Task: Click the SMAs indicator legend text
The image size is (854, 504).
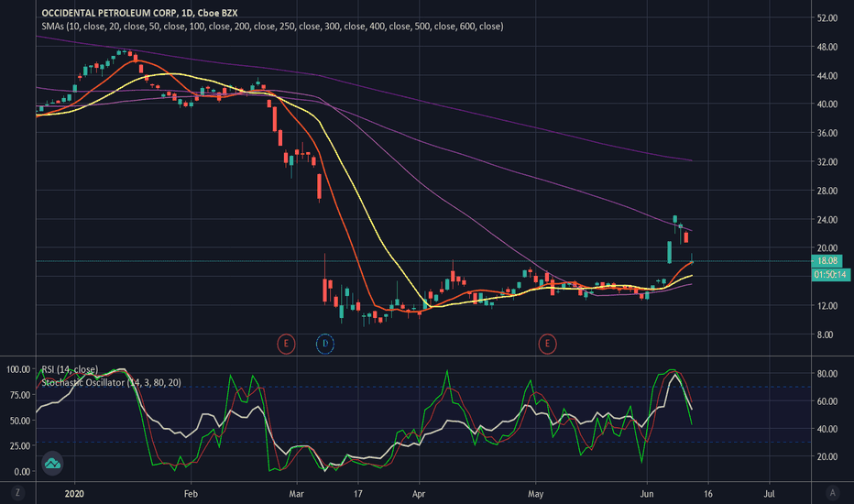Action: (x=272, y=27)
